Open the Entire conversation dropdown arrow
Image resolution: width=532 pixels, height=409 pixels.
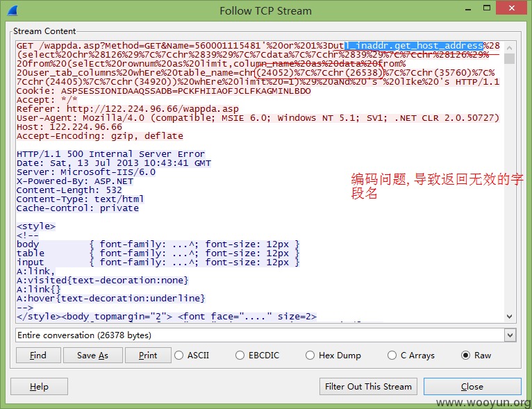click(x=510, y=335)
